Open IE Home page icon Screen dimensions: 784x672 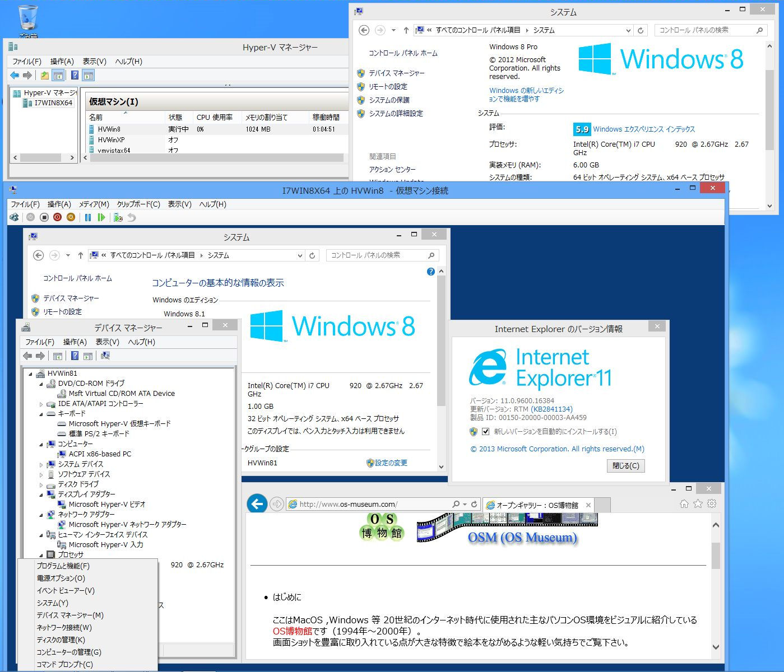tap(684, 504)
